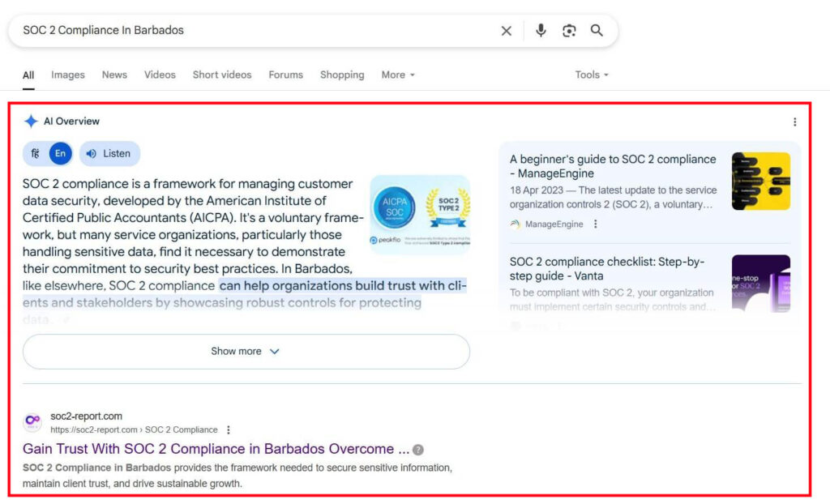Click the soc2-report.com site favicon
830x504 pixels.
(32, 422)
